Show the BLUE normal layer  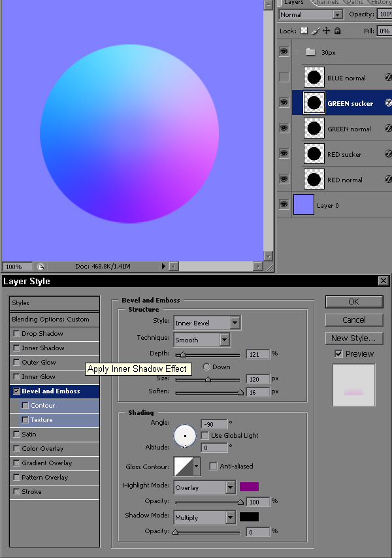[284, 77]
